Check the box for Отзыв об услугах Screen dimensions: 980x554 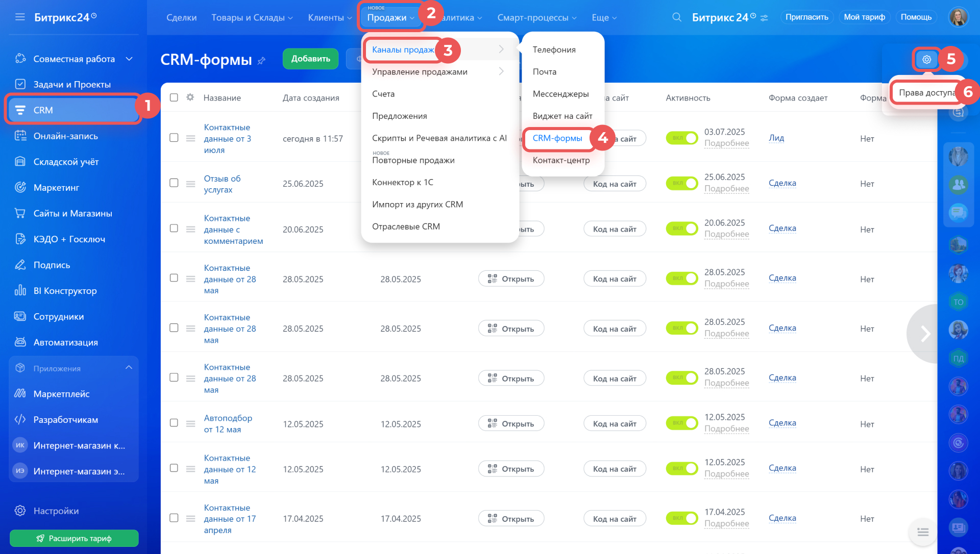[174, 183]
